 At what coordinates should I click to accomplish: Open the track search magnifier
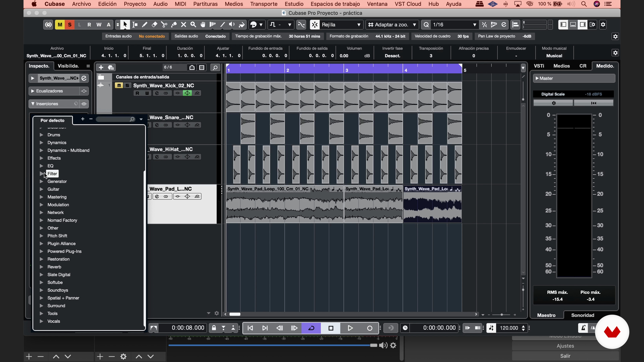[215, 67]
